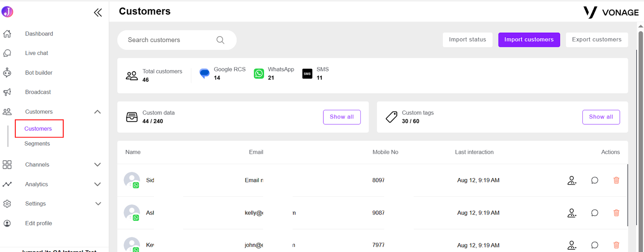Viewport: 644px width, 252px height.
Task: Click the search magnifier icon
Action: point(220,40)
